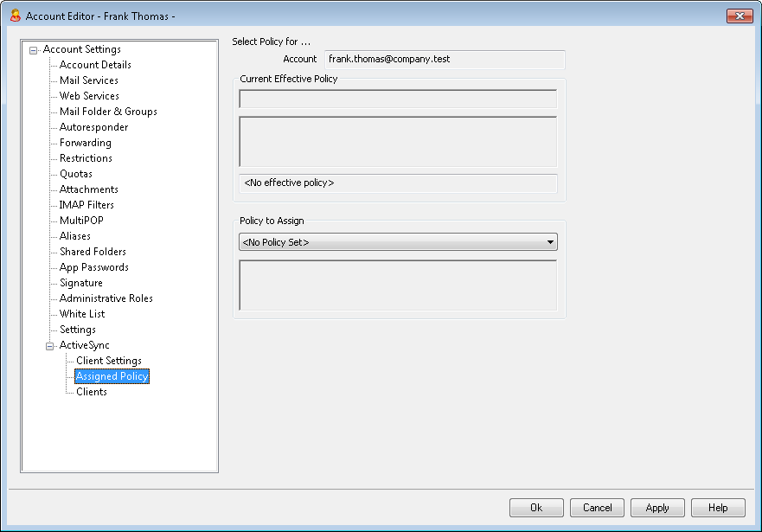Open Administrative Roles page

[106, 298]
